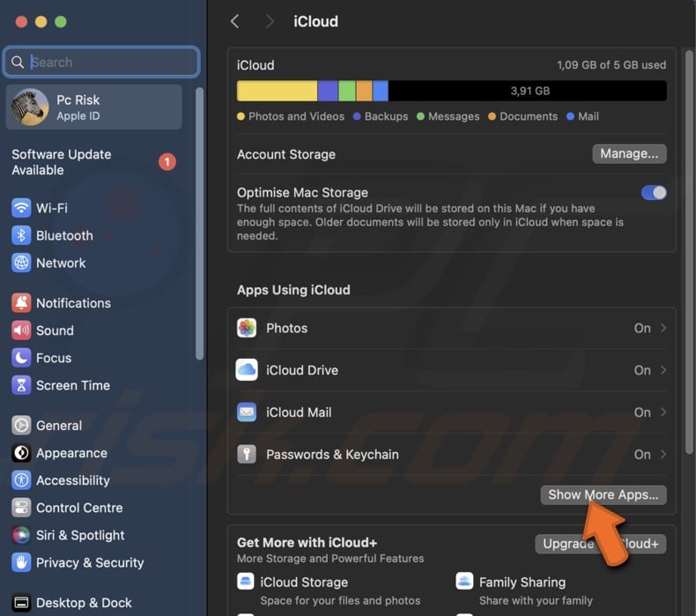Expand the iCloud Drive On chevron
Screen dimensions: 696x616
coord(663,370)
